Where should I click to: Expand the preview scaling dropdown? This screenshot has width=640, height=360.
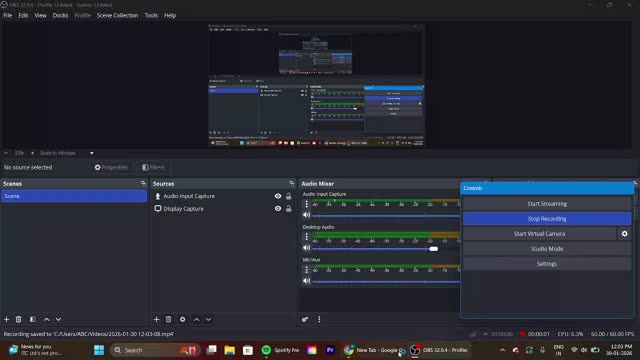(x=92, y=153)
